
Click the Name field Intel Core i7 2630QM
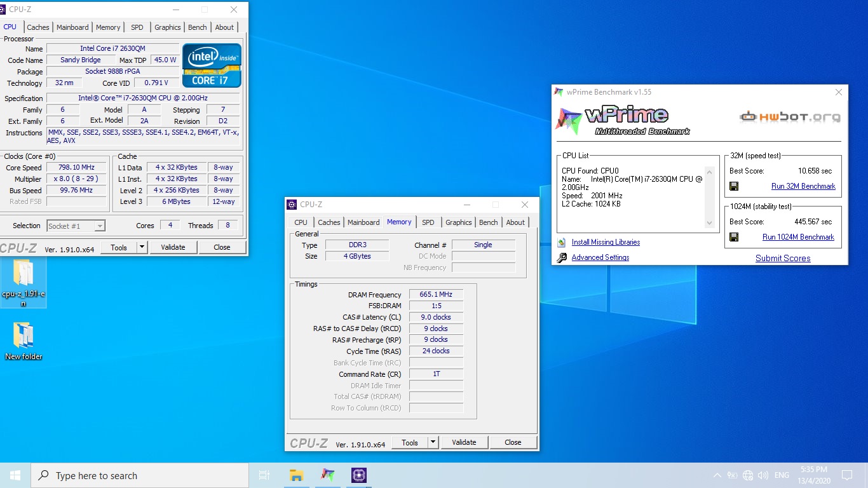[113, 48]
